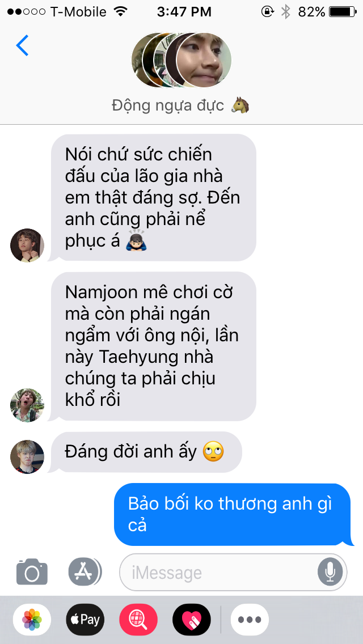Tap the battery indicator in status bar
This screenshot has width=363, height=644.
[343, 12]
